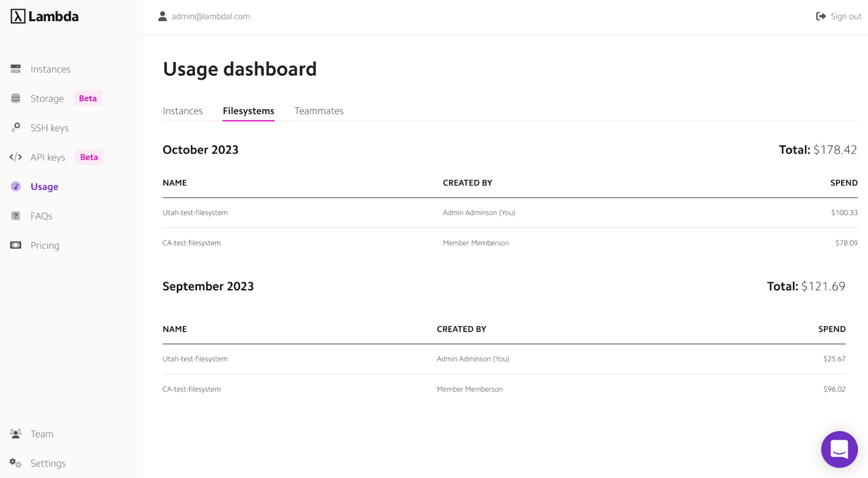Click the Beta badge next to Storage
The image size is (868, 478).
click(87, 98)
